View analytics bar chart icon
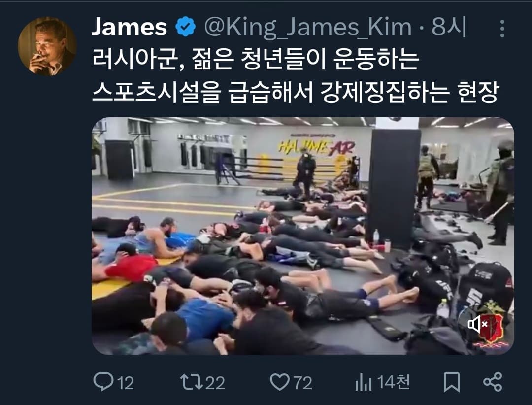The height and width of the screenshot is (405, 532). (x=364, y=382)
